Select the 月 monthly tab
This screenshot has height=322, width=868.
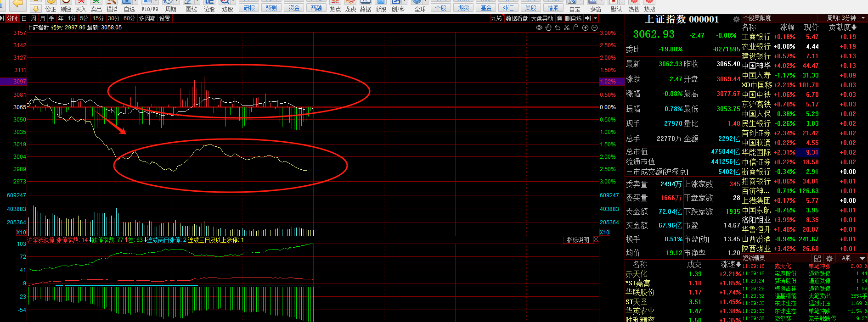coord(42,18)
